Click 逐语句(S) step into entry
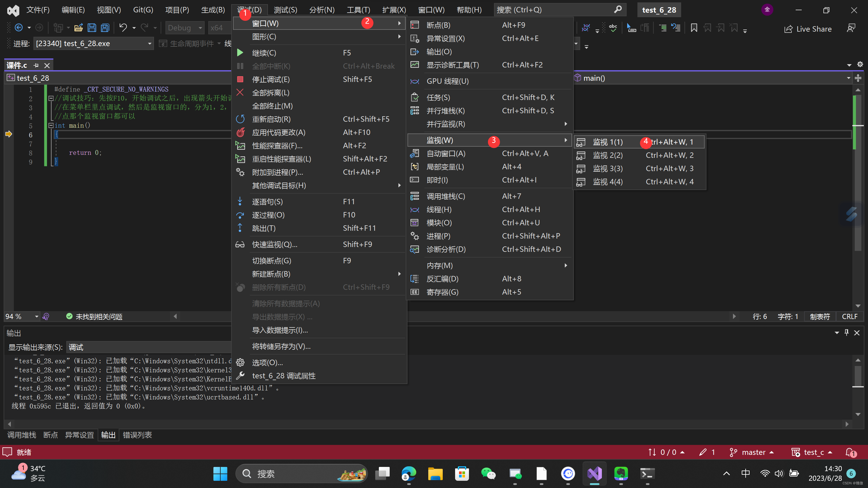 pyautogui.click(x=319, y=202)
